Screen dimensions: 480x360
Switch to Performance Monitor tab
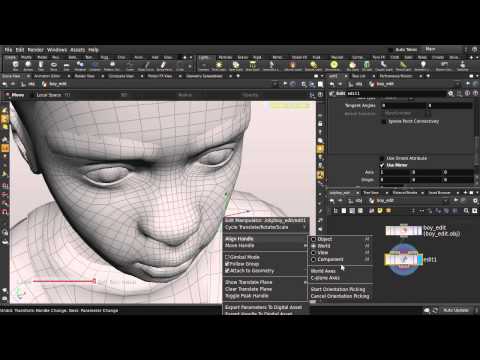click(x=396, y=76)
